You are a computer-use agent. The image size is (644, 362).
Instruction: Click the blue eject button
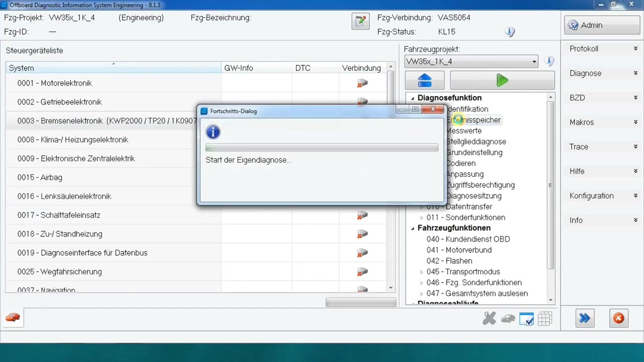pos(425,80)
